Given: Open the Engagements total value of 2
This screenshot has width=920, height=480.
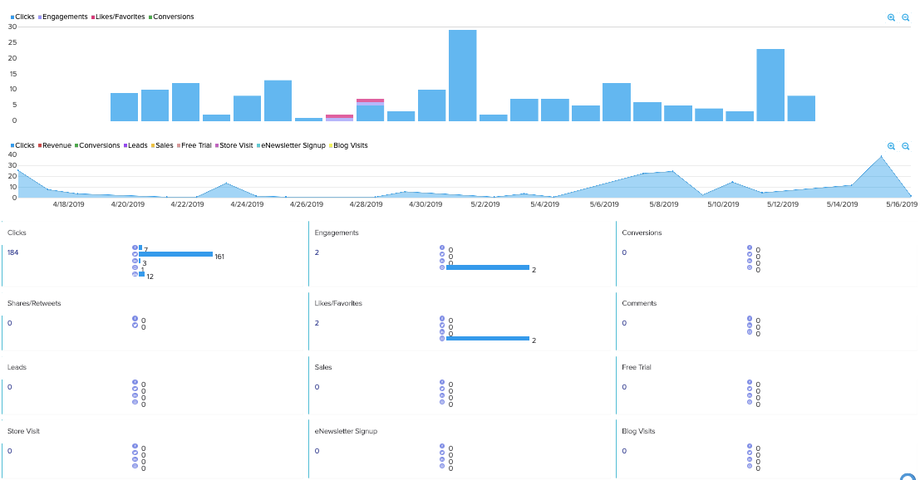Looking at the screenshot, I should click(317, 252).
